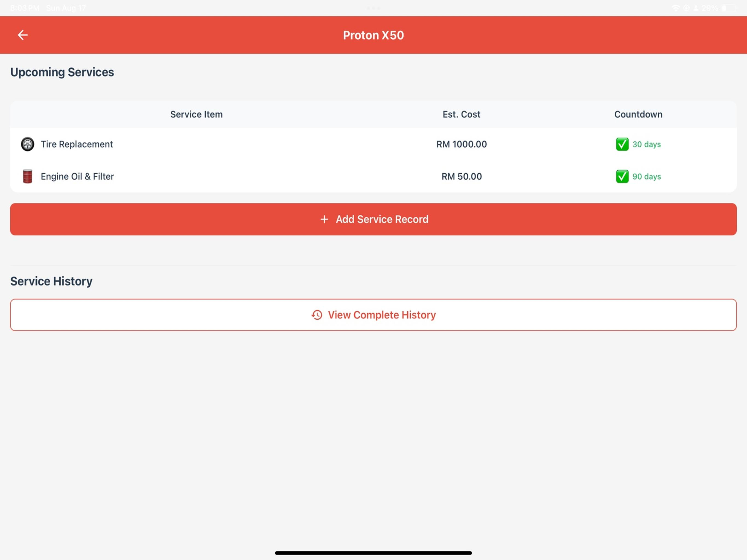Click the green checkmark beside 30 days

click(622, 144)
